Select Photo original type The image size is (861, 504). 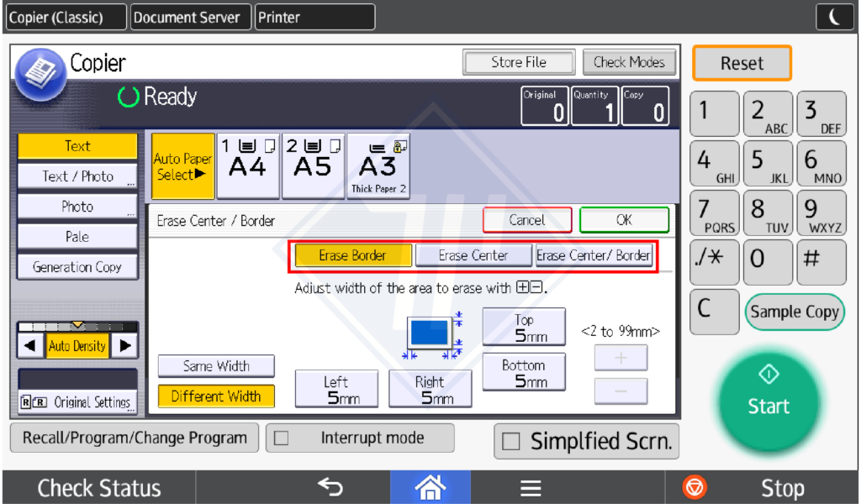coord(77,207)
